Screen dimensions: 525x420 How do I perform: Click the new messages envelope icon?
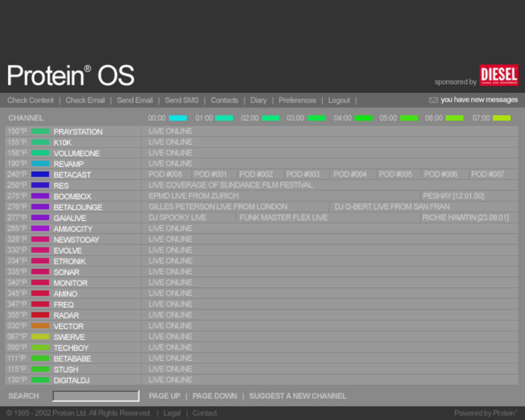[x=433, y=100]
